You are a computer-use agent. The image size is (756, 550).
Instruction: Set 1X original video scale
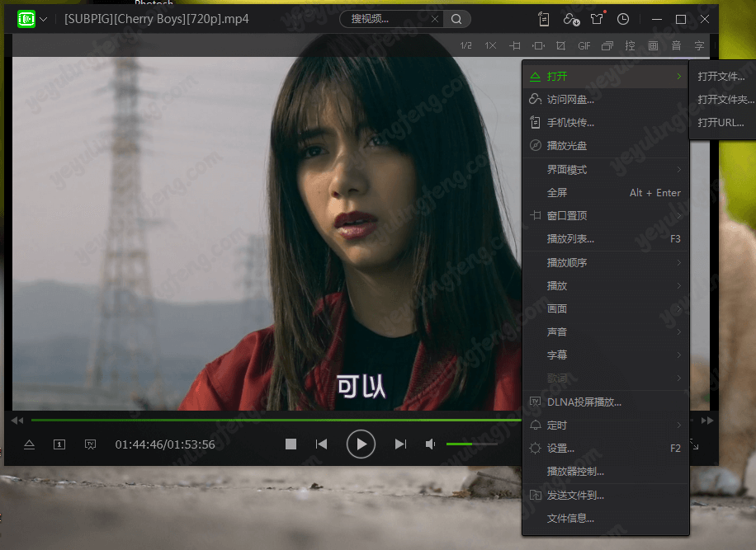490,45
